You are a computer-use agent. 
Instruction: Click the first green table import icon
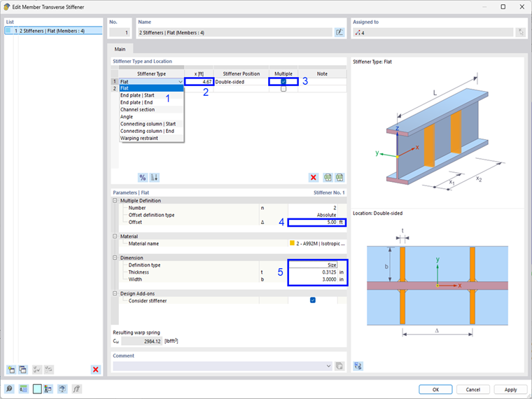pyautogui.click(x=328, y=177)
